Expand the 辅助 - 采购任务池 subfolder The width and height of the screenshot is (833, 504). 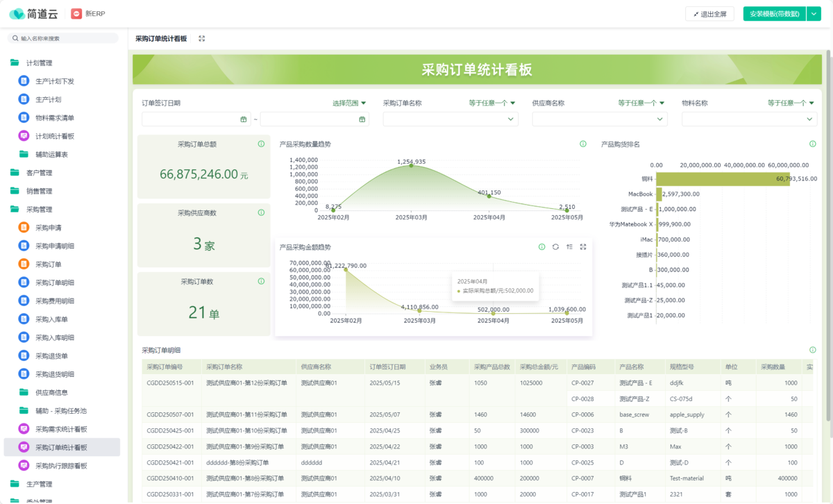tap(61, 411)
